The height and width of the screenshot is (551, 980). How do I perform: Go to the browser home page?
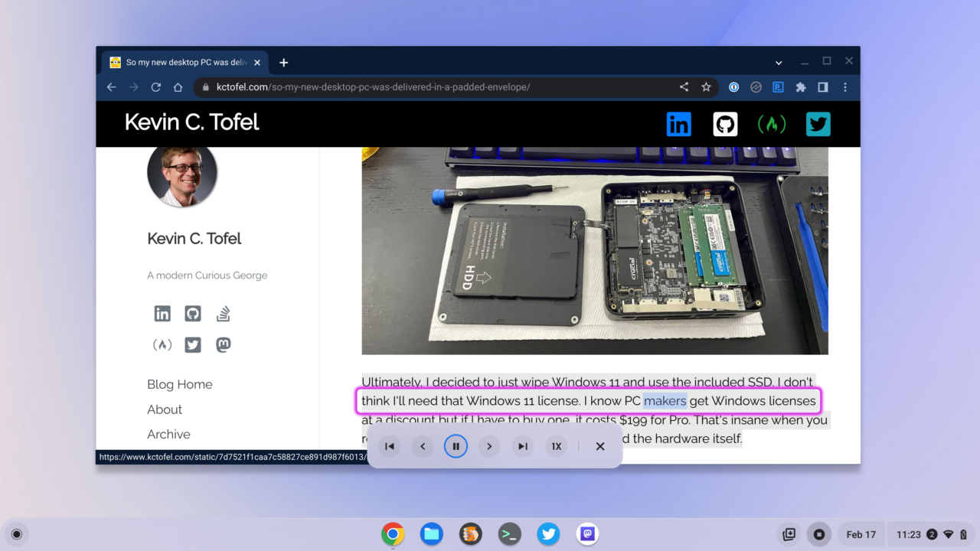[178, 87]
